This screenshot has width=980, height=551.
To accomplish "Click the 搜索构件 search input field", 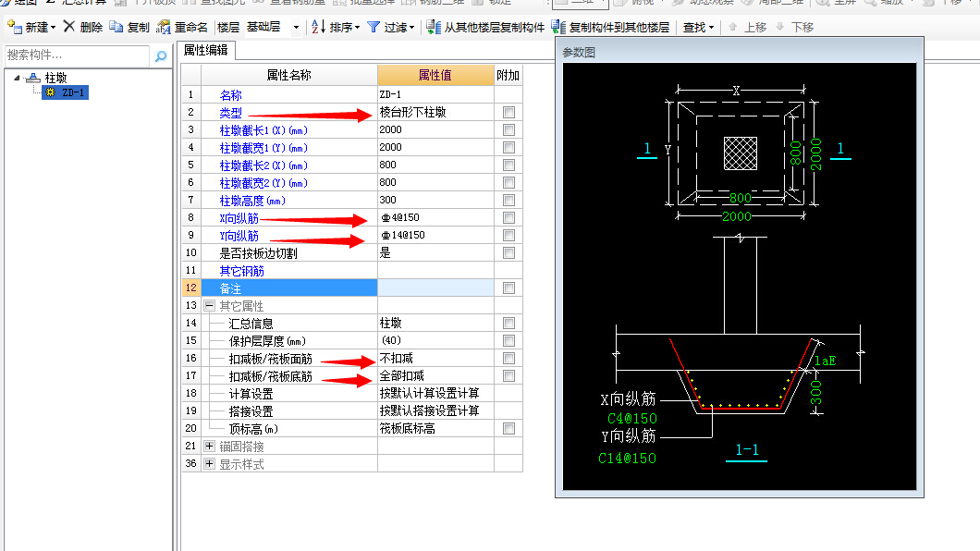I will [77, 55].
